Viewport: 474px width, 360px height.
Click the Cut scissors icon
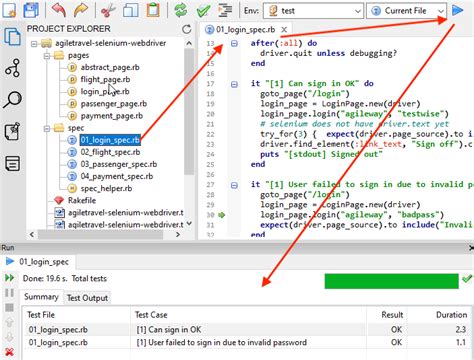[x=108, y=10]
